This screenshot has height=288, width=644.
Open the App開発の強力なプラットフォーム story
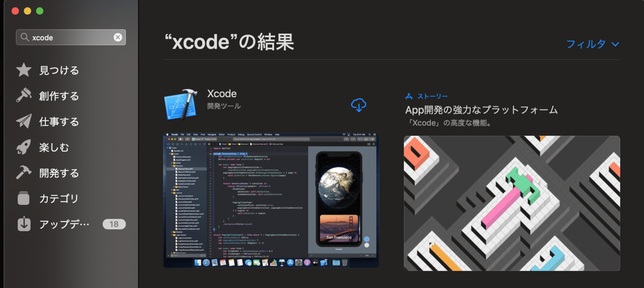(481, 110)
